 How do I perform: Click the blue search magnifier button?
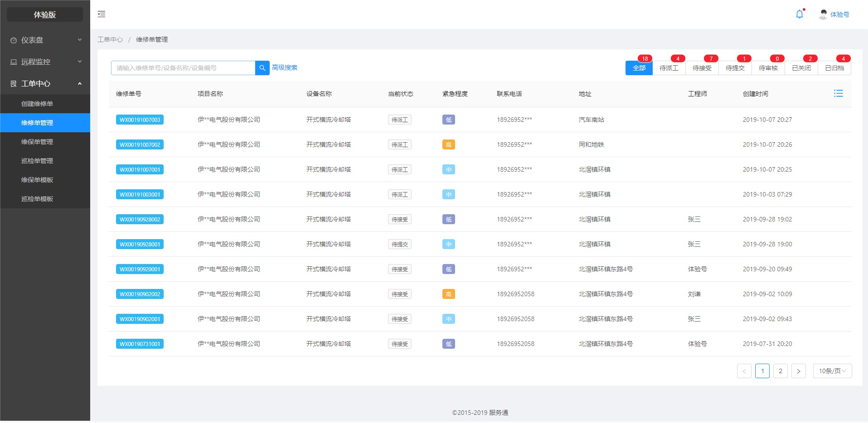pyautogui.click(x=262, y=68)
